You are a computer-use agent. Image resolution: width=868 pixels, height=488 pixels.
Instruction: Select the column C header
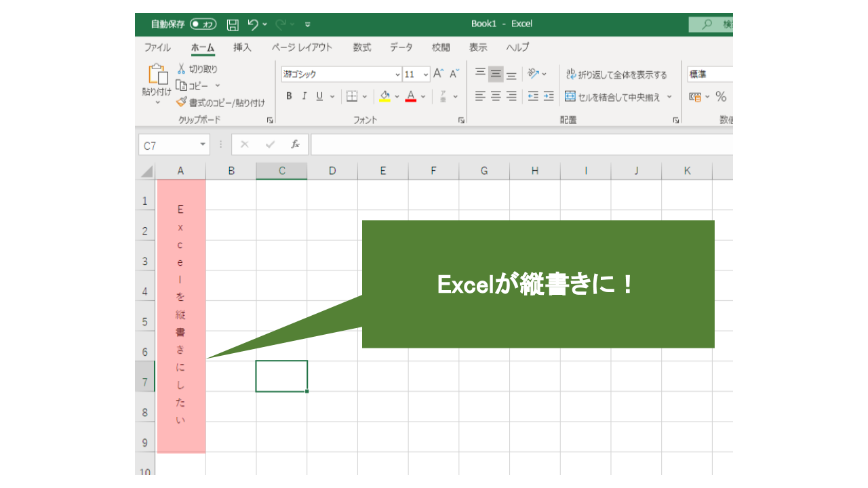pyautogui.click(x=281, y=171)
